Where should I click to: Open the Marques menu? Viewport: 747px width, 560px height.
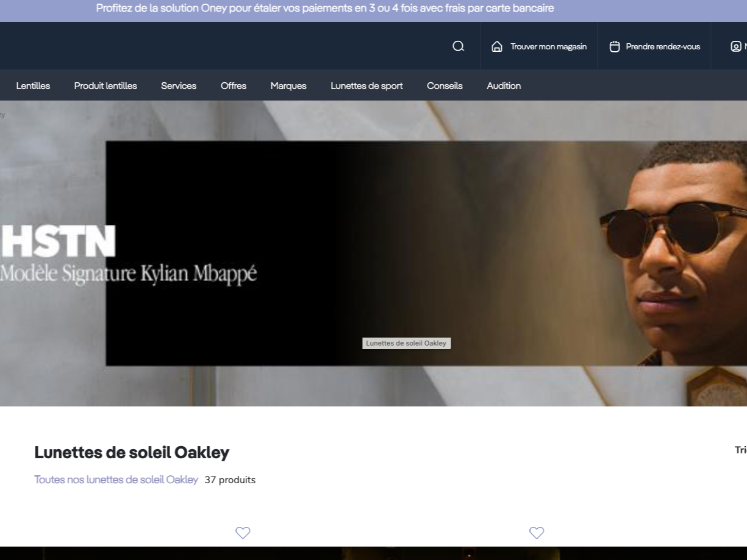pos(288,86)
